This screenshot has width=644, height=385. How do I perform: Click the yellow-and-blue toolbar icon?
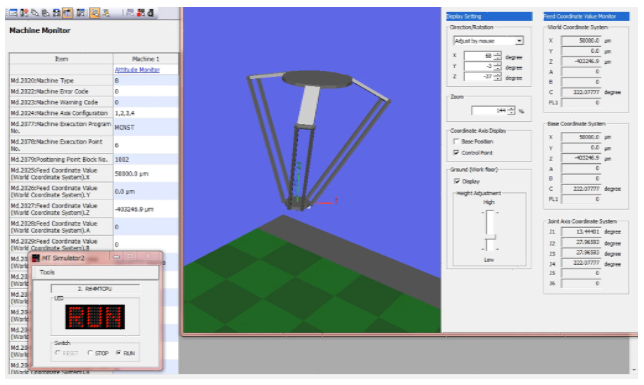click(x=106, y=13)
